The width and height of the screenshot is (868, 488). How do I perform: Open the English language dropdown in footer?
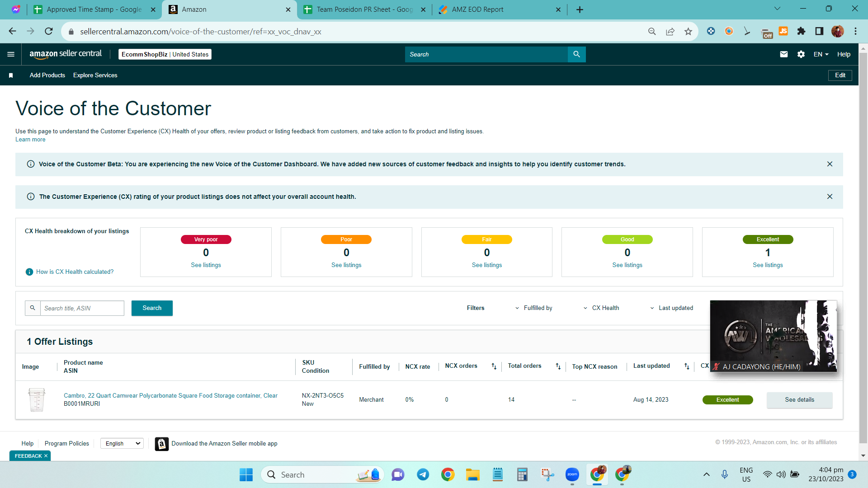click(122, 444)
